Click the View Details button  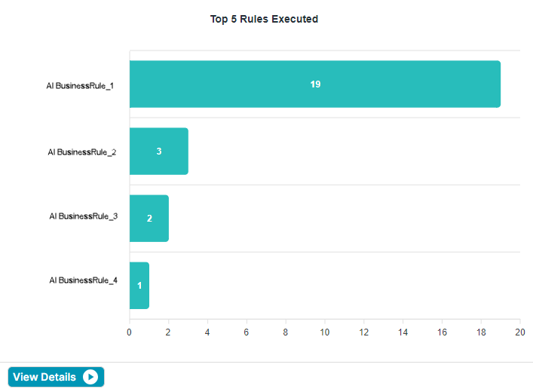click(x=56, y=377)
